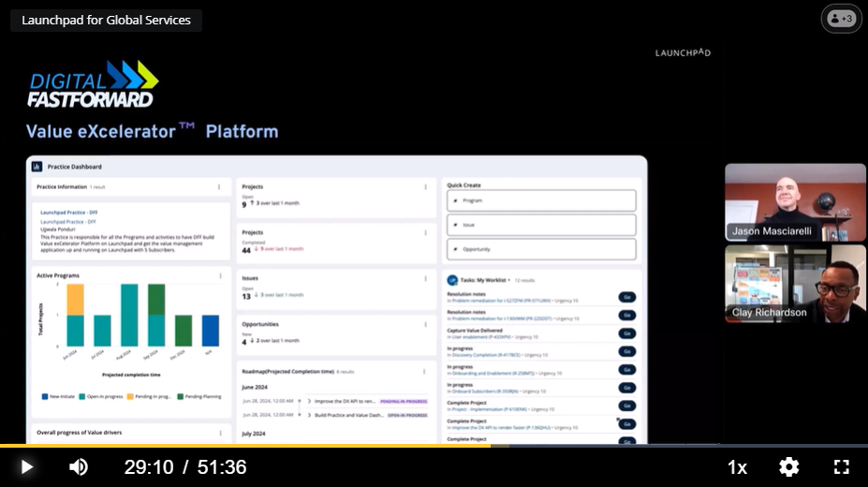Open Active Programs kebab menu
The width and height of the screenshot is (868, 487).
(220, 275)
